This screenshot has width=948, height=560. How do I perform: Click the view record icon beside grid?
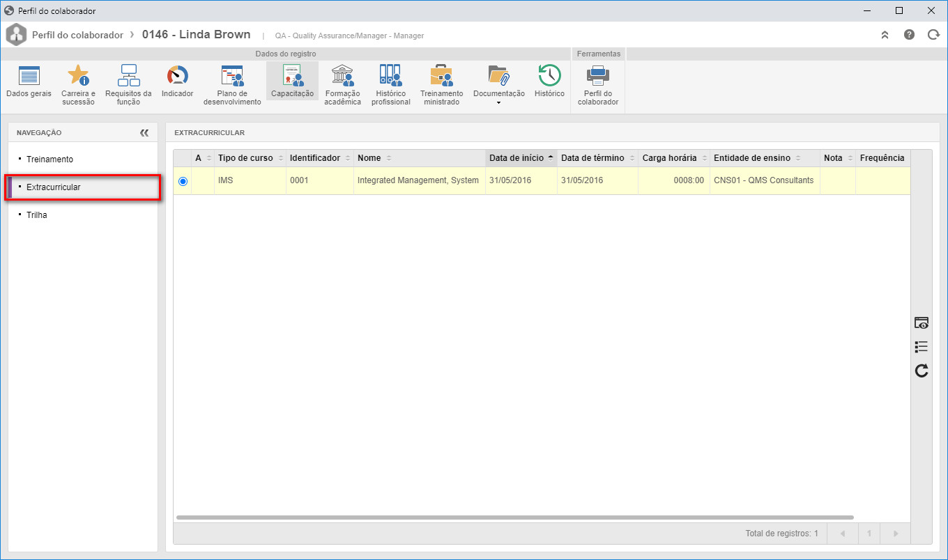click(922, 323)
